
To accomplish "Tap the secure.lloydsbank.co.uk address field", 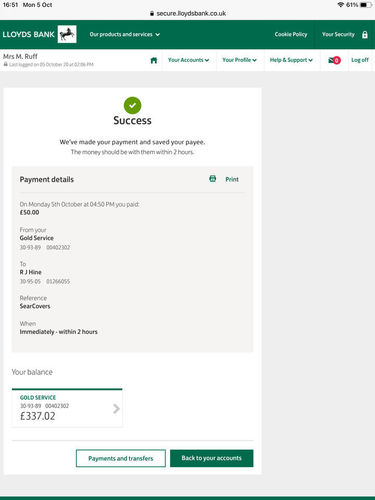I will [188, 13].
